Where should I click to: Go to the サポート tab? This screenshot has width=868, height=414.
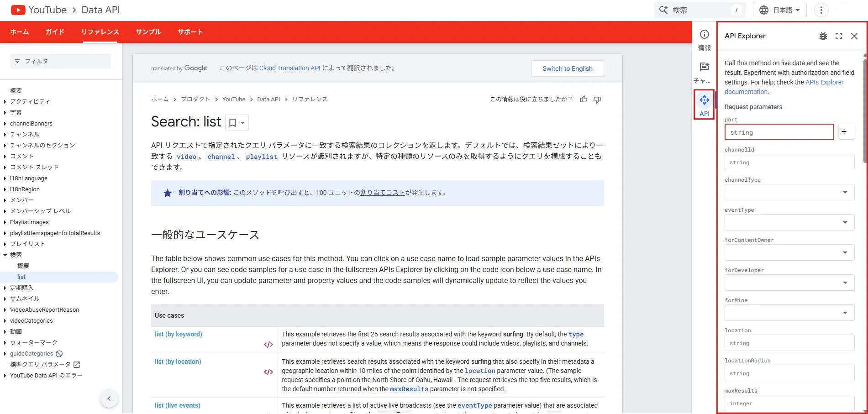click(190, 32)
